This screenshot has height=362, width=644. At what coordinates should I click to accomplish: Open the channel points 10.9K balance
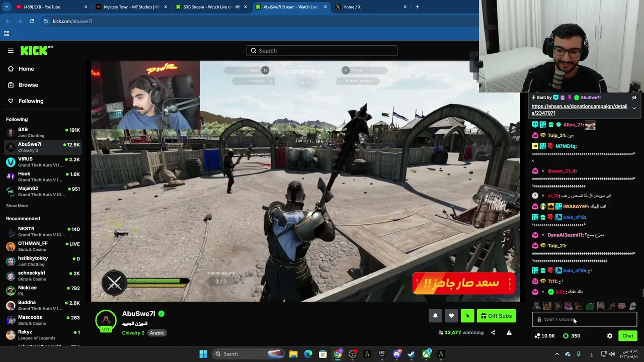[x=544, y=336]
